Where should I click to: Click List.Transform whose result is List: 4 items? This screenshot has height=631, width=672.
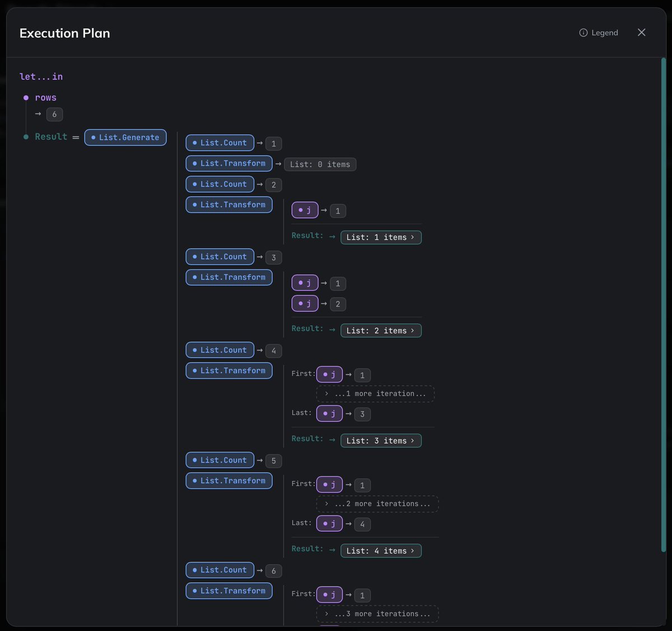click(x=229, y=480)
